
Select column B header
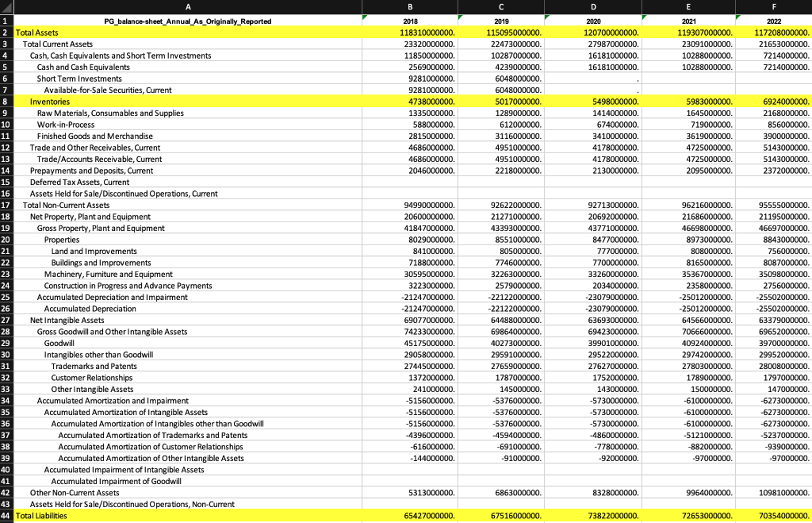coord(410,6)
